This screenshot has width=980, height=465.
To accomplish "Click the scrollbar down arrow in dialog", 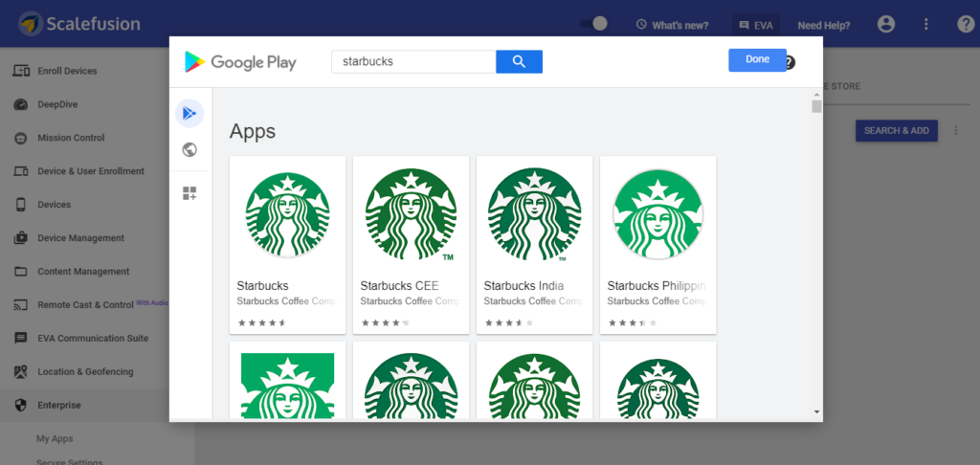I will pyautogui.click(x=816, y=411).
